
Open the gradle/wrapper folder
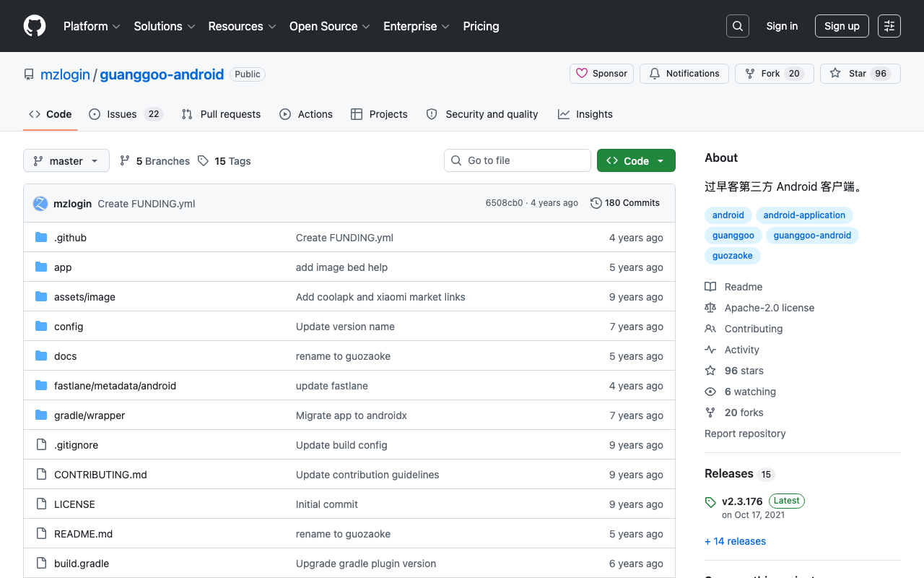tap(90, 415)
